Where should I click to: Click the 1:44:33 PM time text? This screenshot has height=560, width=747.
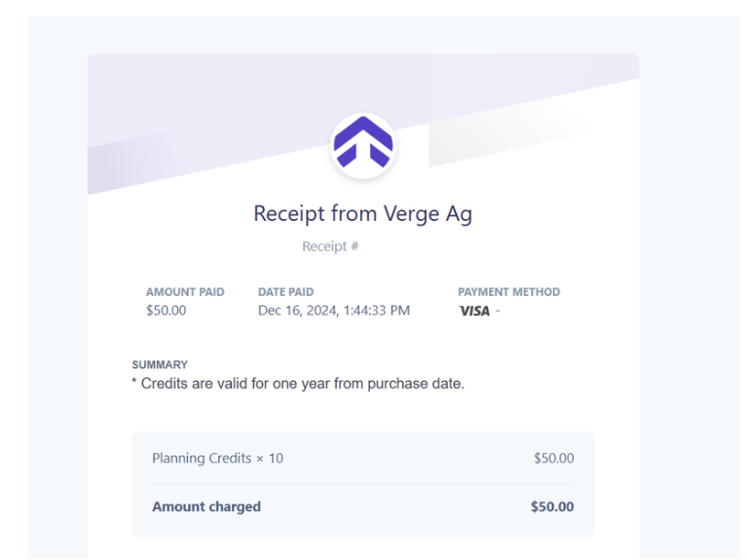(x=376, y=311)
